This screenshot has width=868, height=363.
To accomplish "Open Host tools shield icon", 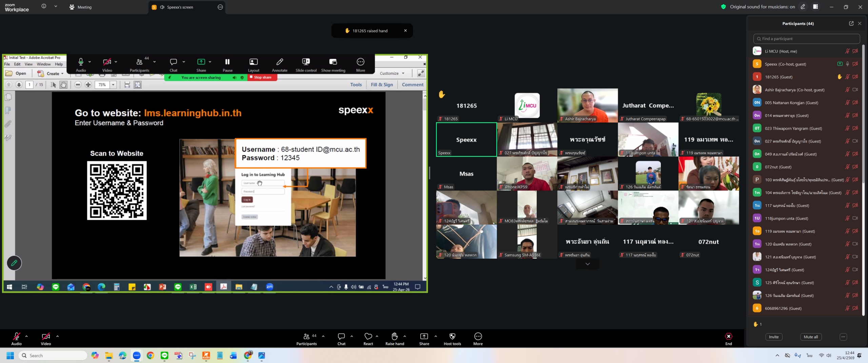I will [452, 336].
